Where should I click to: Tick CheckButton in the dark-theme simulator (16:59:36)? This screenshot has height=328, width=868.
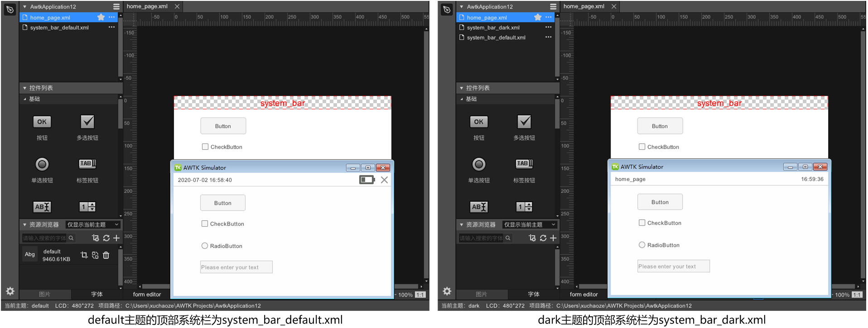tap(642, 223)
